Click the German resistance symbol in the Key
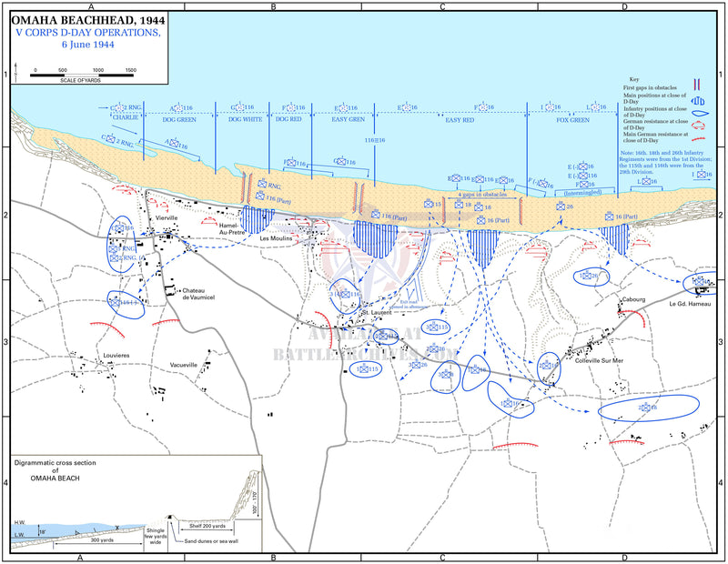 [x=698, y=126]
